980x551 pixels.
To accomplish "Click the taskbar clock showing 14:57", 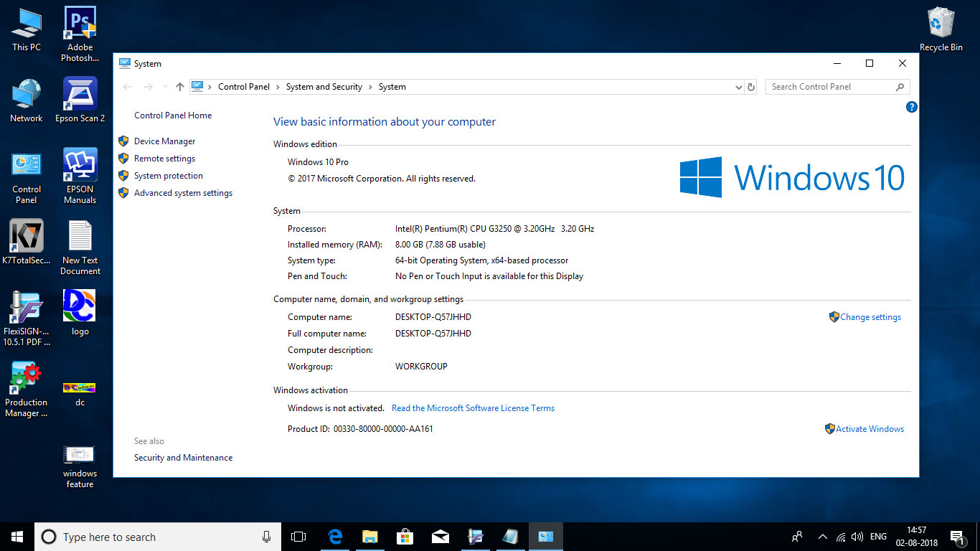I will pos(916,537).
